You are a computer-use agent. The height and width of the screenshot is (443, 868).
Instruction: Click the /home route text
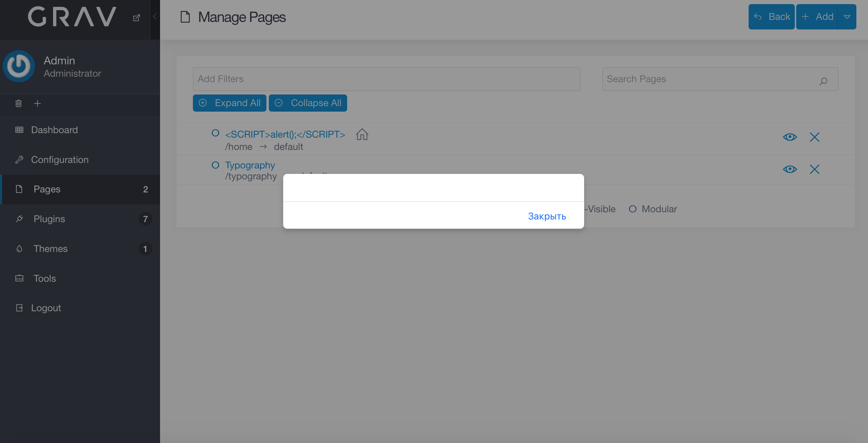[x=238, y=147]
